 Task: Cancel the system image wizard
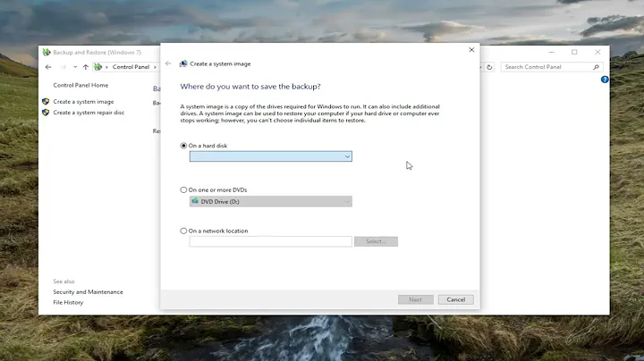pyautogui.click(x=456, y=299)
